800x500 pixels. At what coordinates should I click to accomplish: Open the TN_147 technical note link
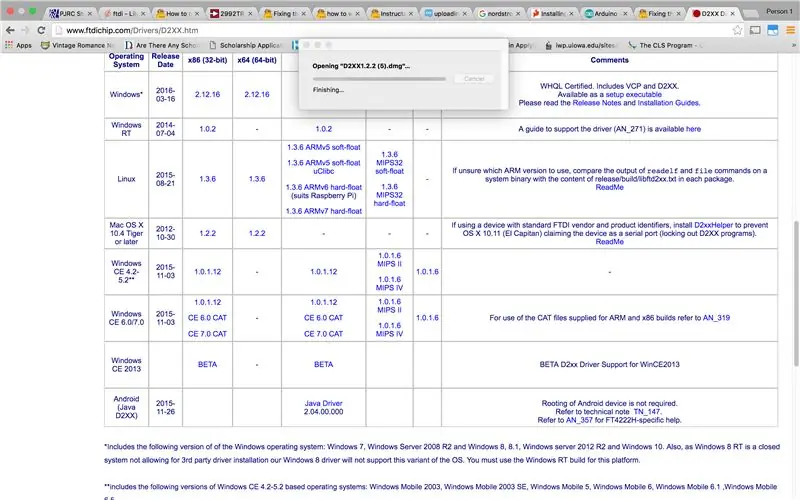[x=646, y=411]
